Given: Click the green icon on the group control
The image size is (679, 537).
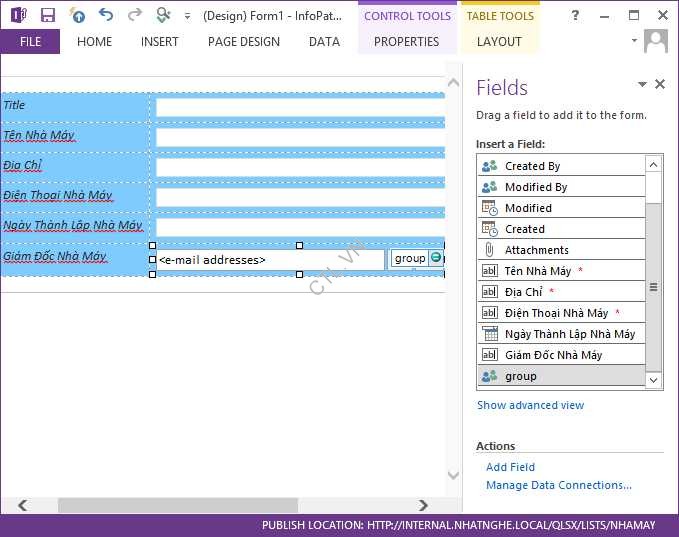Looking at the screenshot, I should point(436,258).
